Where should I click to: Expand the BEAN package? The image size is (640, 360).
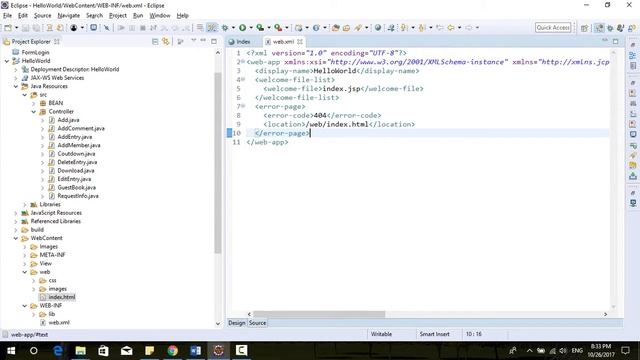[x=34, y=103]
